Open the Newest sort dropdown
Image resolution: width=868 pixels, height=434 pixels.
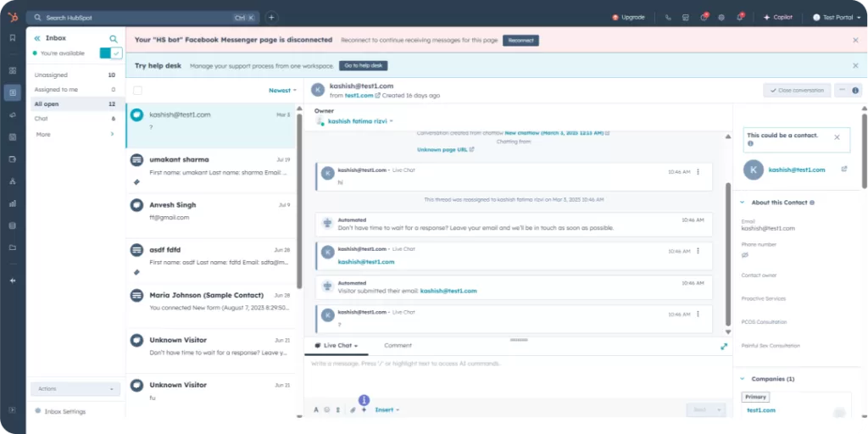[283, 90]
